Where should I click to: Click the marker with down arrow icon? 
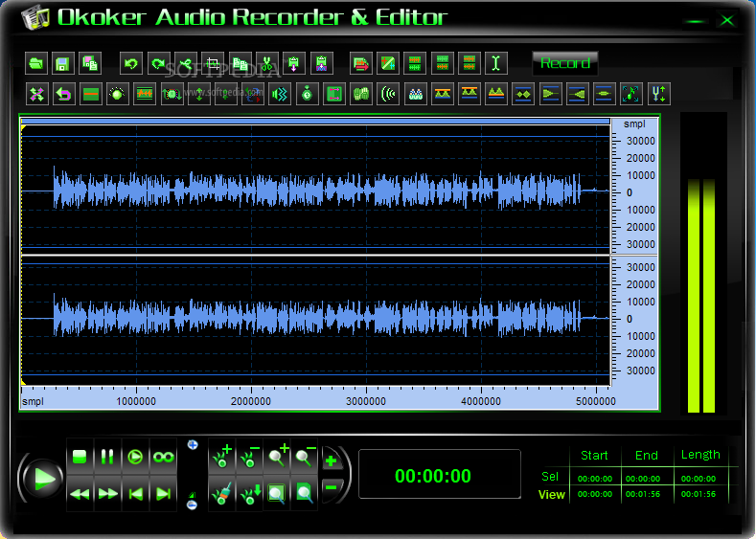click(250, 494)
